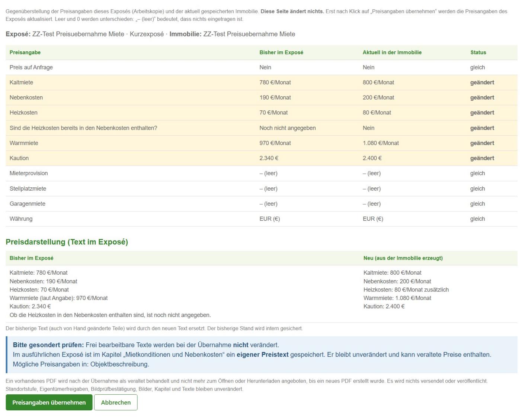This screenshot has width=522, height=420.
Task: Click the 780 €/Monat Kaltmiete value in table
Action: pyautogui.click(x=275, y=83)
